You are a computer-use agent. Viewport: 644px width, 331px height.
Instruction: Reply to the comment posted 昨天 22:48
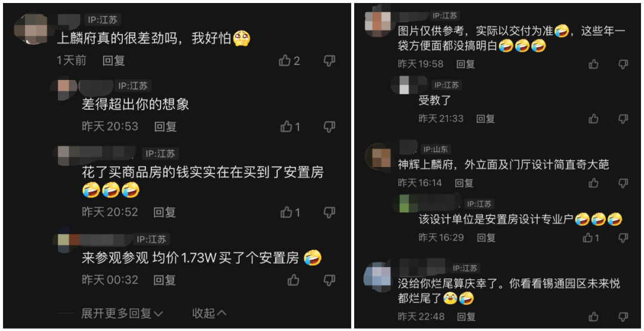click(x=466, y=317)
